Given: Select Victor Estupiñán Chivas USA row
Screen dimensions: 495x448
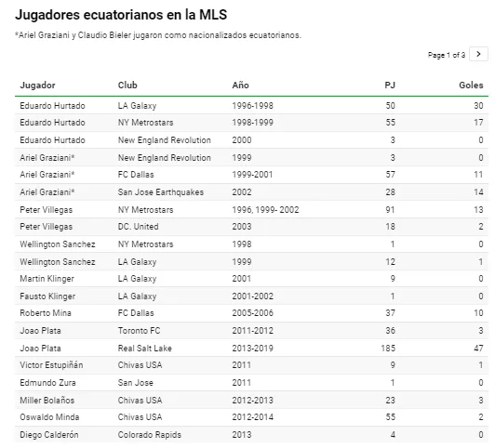Looking at the screenshot, I should click(x=251, y=365).
